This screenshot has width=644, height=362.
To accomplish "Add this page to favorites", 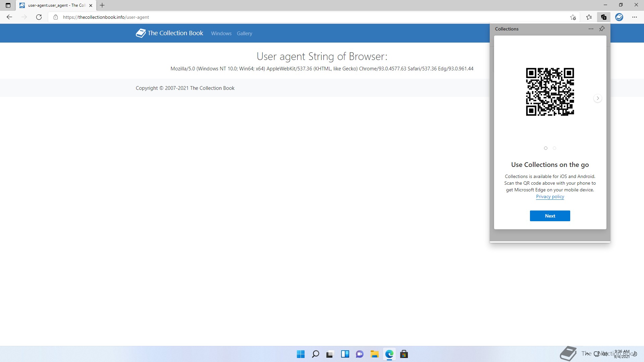I will tap(573, 17).
